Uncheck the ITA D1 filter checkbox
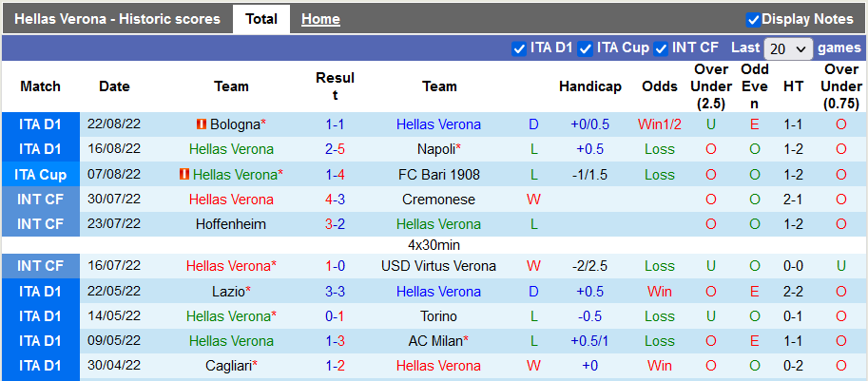The height and width of the screenshot is (381, 868). (x=519, y=48)
